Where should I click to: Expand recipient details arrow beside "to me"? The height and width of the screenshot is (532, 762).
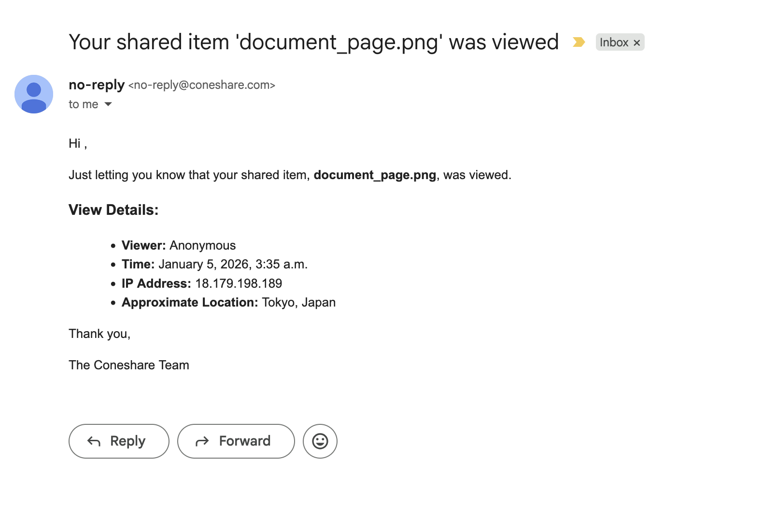click(108, 104)
